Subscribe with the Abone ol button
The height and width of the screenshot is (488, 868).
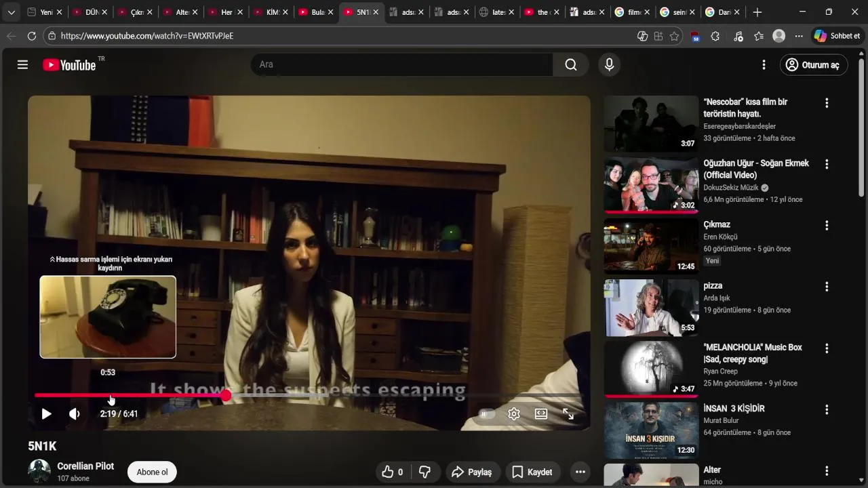(152, 472)
